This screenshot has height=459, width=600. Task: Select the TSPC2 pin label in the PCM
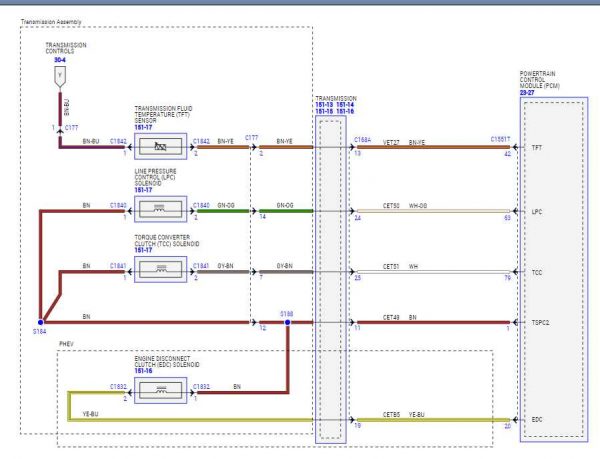click(540, 323)
